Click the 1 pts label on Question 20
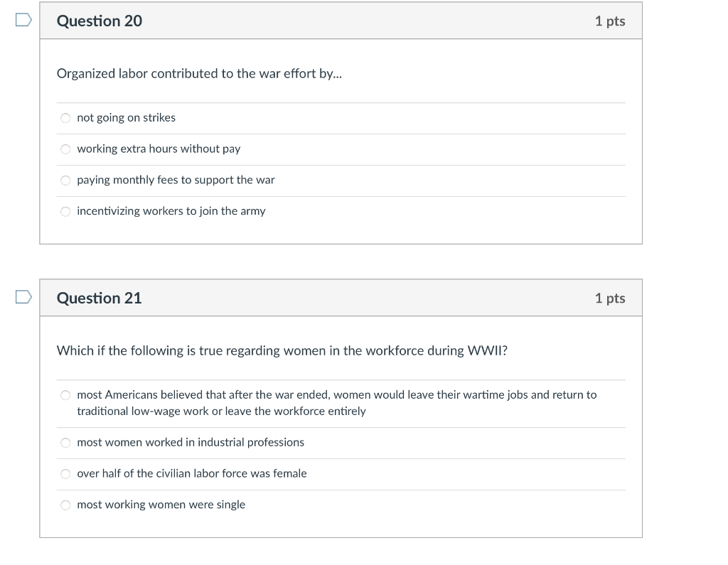The height and width of the screenshot is (565, 728). coord(610,21)
